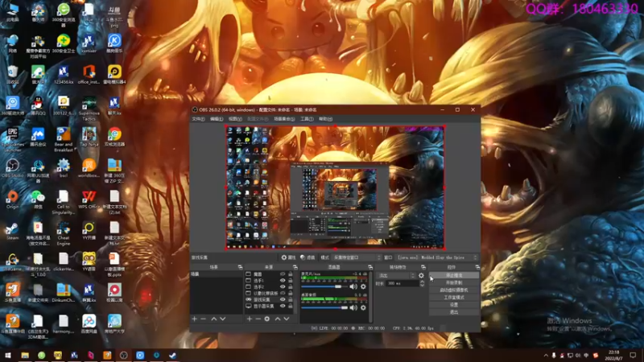
Task: Move source up in sources list
Action: [278, 319]
